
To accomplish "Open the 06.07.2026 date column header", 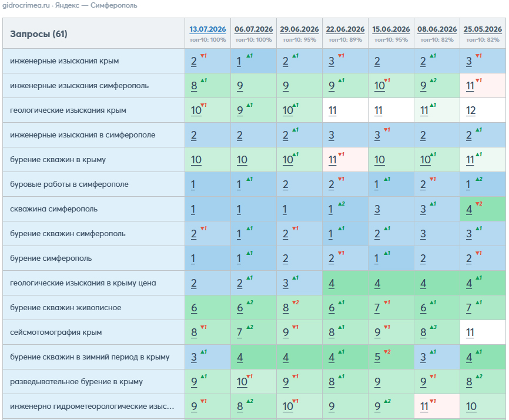I will (x=253, y=29).
